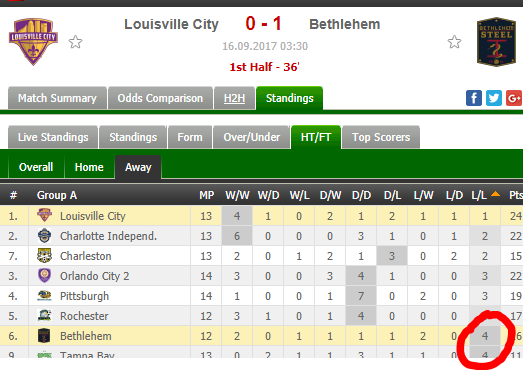
Task: Click the Bethlehem Steel team crest logo
Action: (496, 41)
